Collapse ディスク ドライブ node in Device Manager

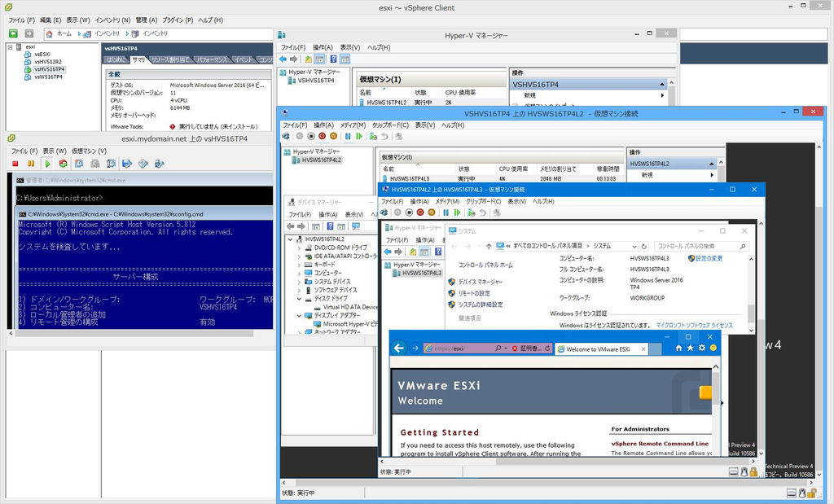pos(299,299)
